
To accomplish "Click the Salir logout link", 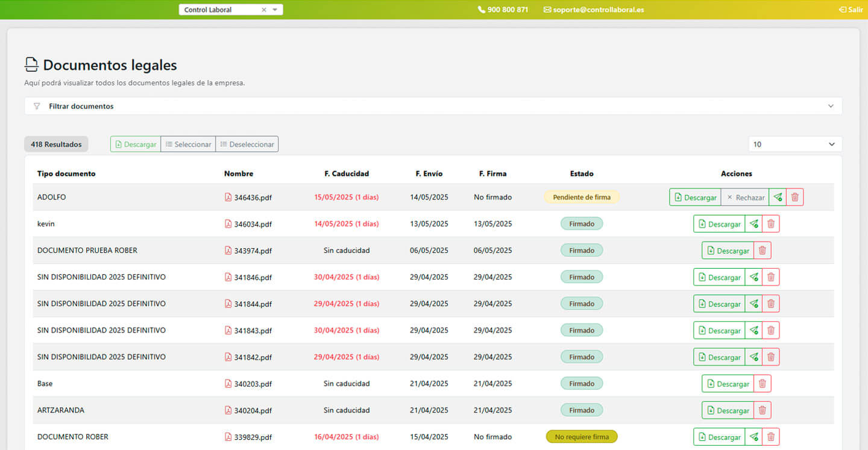I will (x=851, y=10).
